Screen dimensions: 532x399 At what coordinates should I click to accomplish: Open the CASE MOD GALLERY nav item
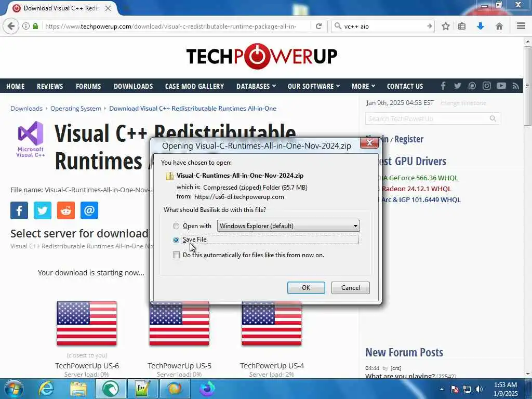tap(194, 86)
